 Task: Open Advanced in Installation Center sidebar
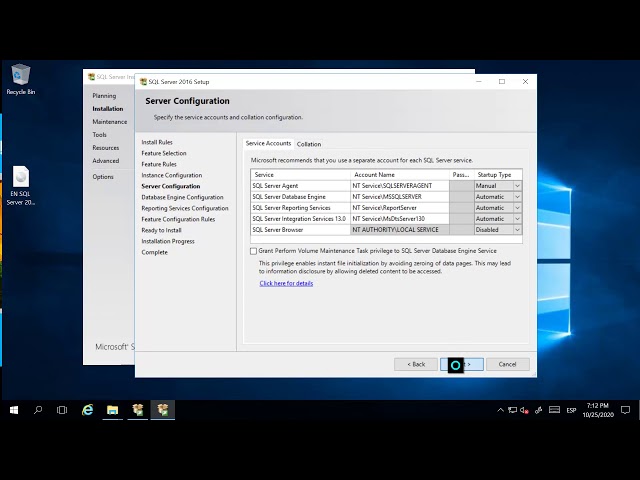coord(106,161)
